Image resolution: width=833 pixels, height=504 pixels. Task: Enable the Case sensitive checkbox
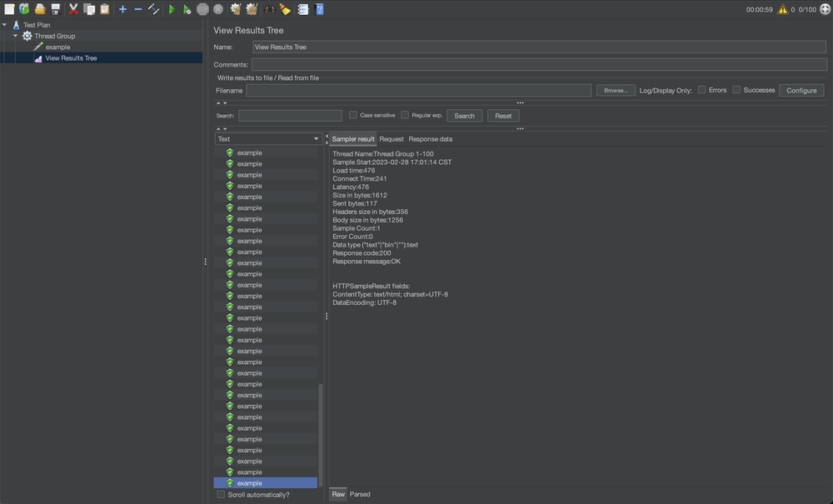point(353,115)
